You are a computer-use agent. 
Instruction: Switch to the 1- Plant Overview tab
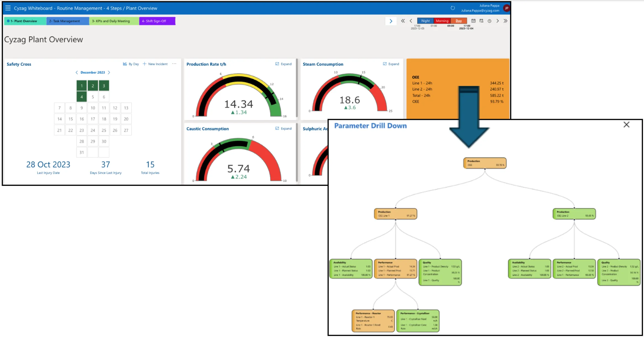point(25,21)
